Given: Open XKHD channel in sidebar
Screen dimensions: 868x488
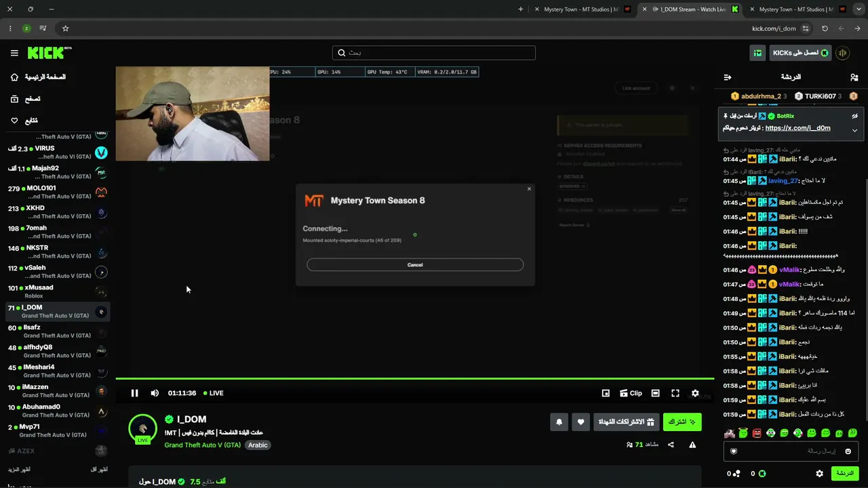Looking at the screenshot, I should 57,212.
